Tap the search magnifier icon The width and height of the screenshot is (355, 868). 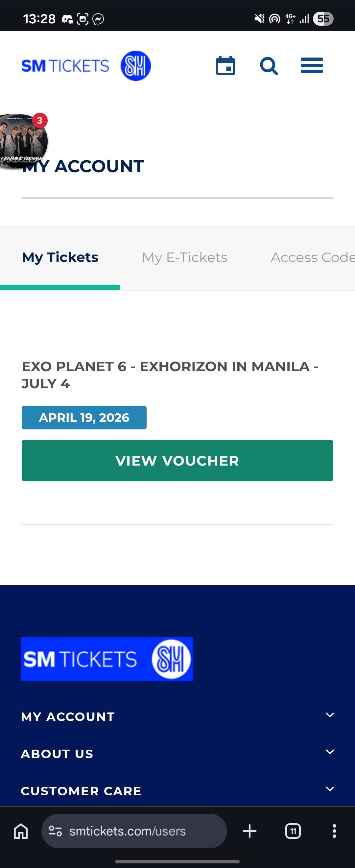(x=269, y=66)
